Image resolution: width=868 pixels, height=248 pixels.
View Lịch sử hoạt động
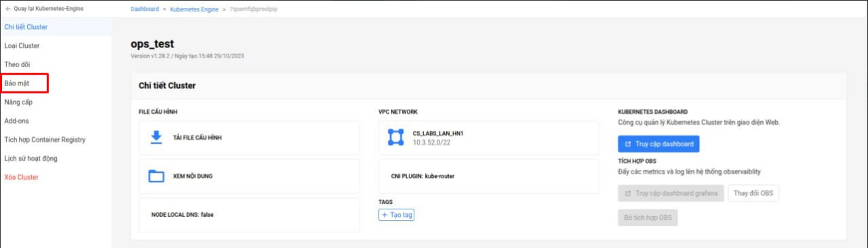31,159
